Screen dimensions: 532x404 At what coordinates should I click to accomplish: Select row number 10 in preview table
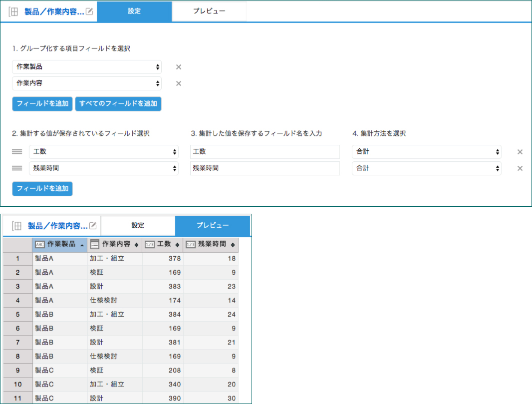click(x=17, y=385)
